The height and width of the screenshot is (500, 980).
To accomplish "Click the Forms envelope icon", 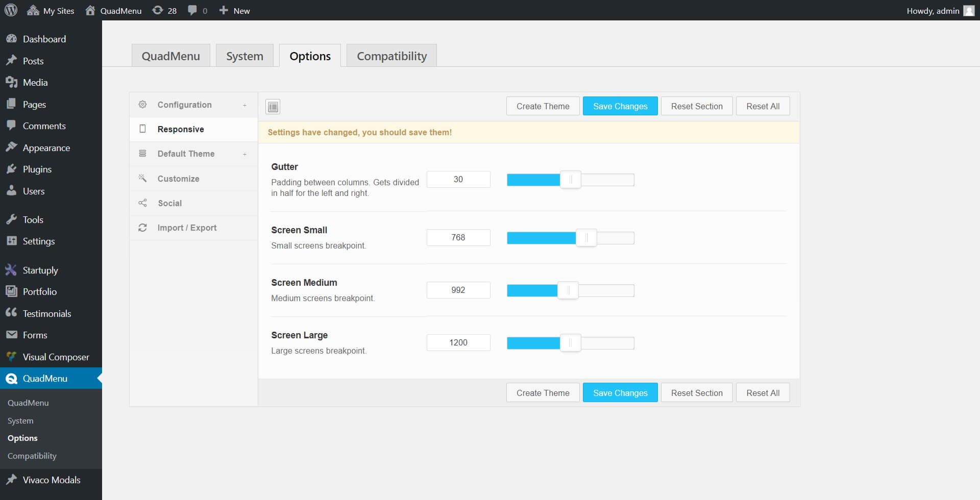I will 11,335.
